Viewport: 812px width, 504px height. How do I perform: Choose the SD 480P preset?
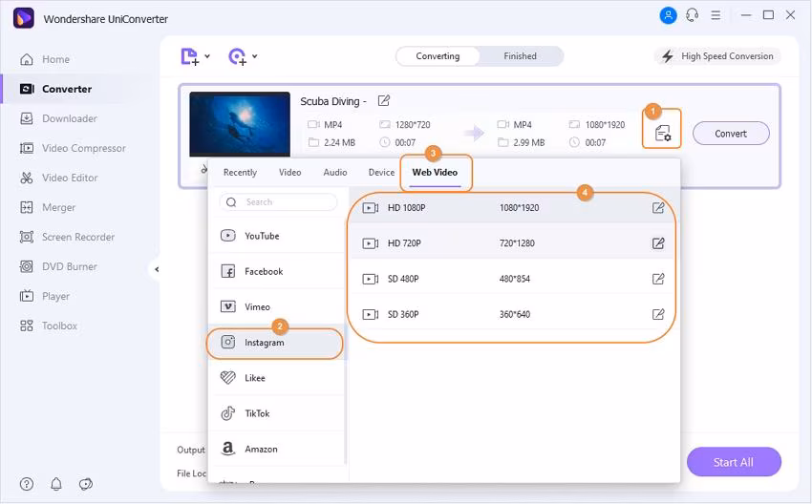point(512,279)
